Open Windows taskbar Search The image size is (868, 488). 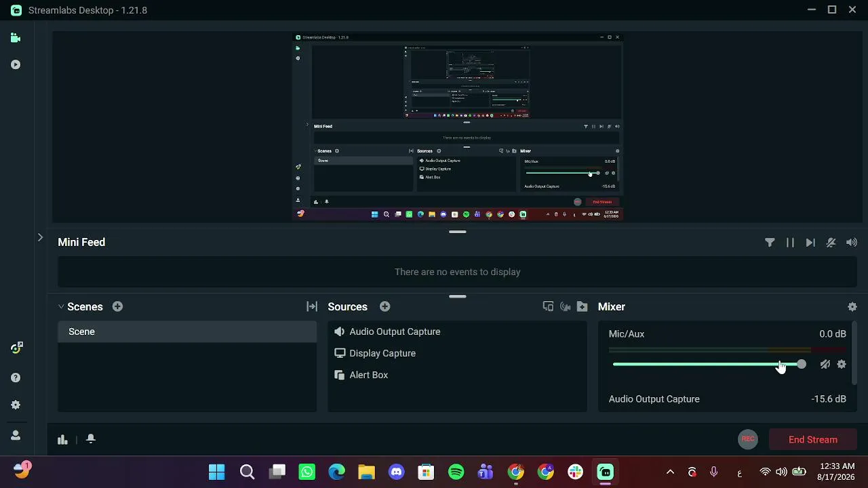[x=247, y=472]
